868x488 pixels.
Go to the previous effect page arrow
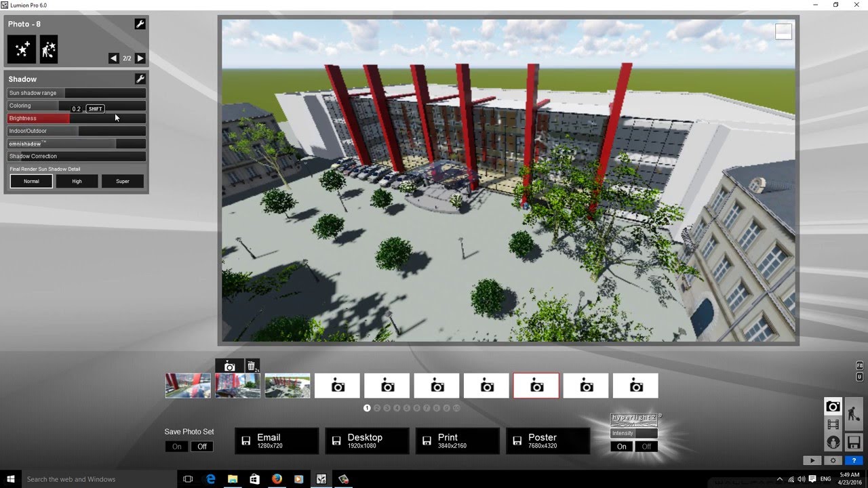[113, 58]
